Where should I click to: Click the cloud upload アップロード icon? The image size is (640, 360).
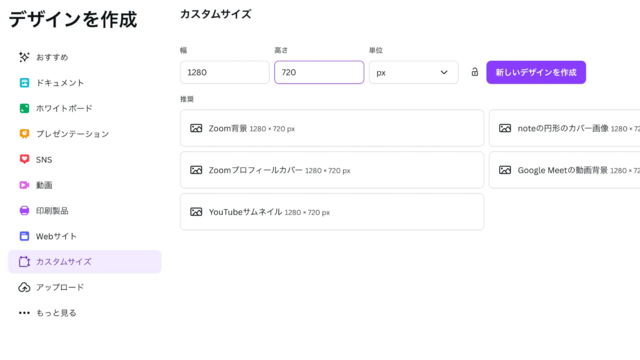pos(24,287)
